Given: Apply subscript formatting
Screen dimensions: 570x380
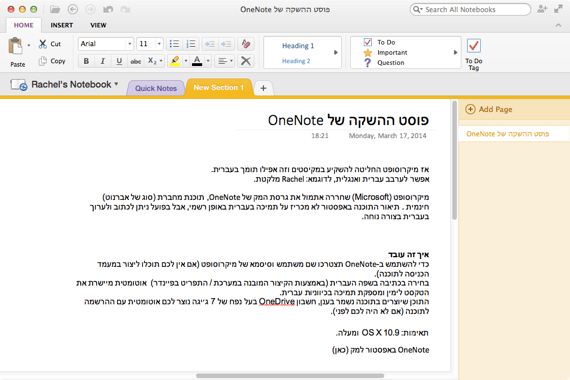Looking at the screenshot, I should 152,61.
